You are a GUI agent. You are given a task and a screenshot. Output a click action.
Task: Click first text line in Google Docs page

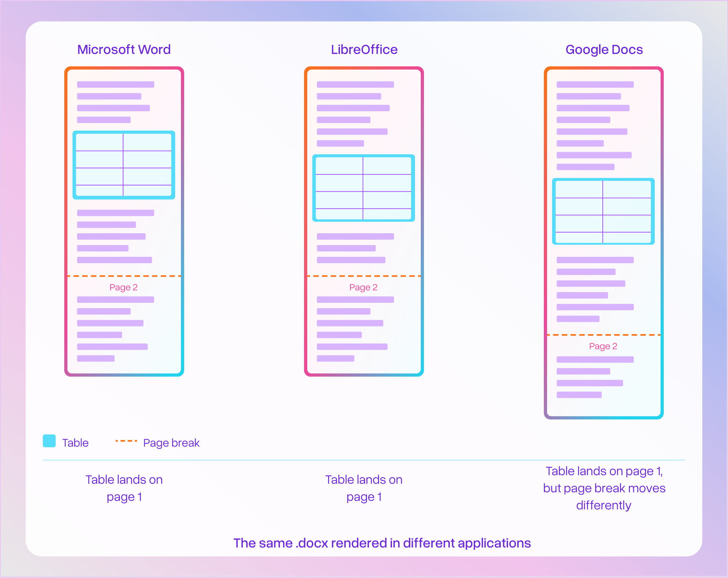595,85
